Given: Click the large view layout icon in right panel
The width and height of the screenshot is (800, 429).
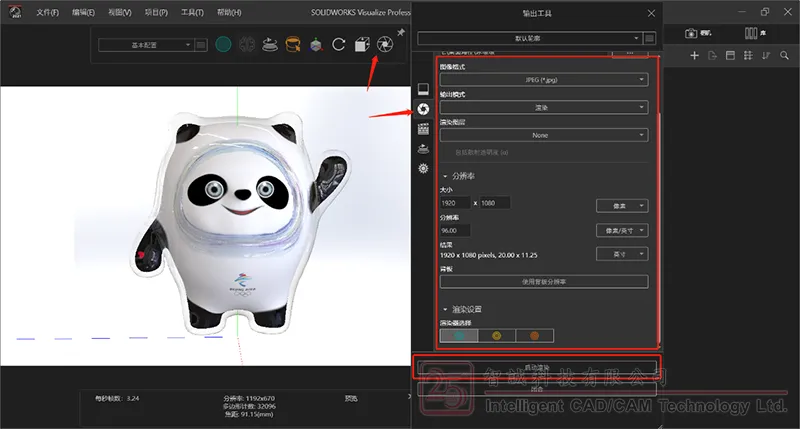Looking at the screenshot, I should pyautogui.click(x=731, y=56).
